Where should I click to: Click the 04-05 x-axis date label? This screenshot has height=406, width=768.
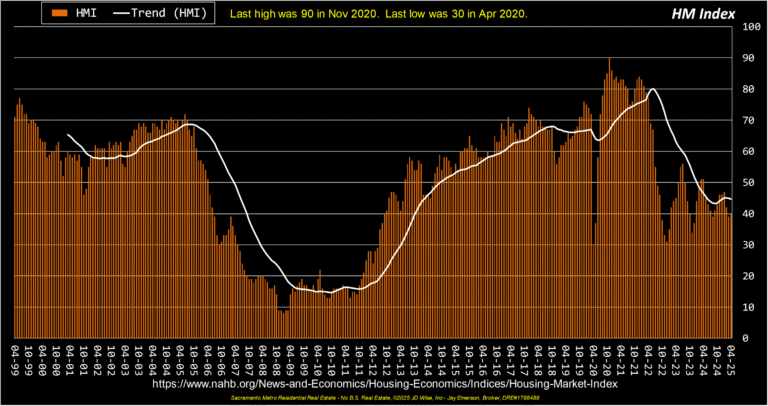181,359
